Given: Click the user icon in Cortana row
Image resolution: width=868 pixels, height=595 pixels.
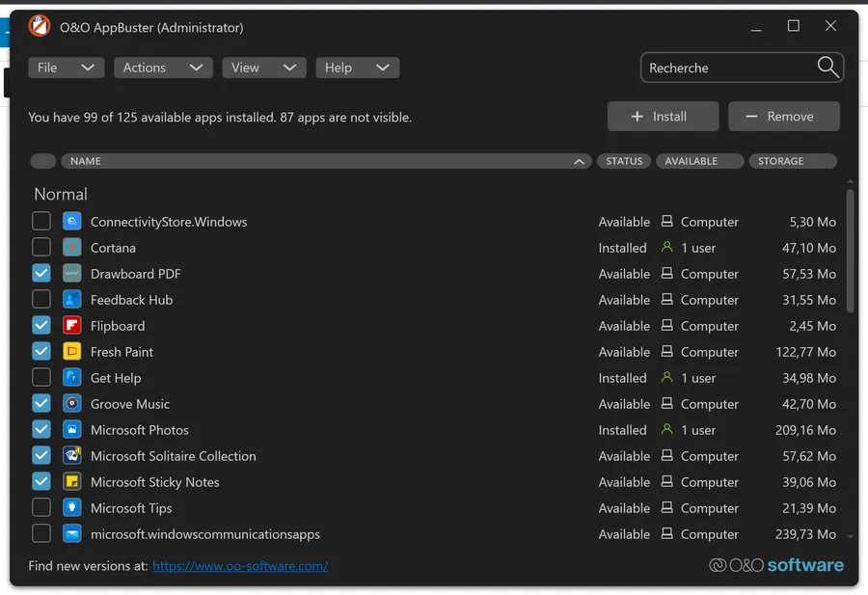Looking at the screenshot, I should tap(667, 247).
